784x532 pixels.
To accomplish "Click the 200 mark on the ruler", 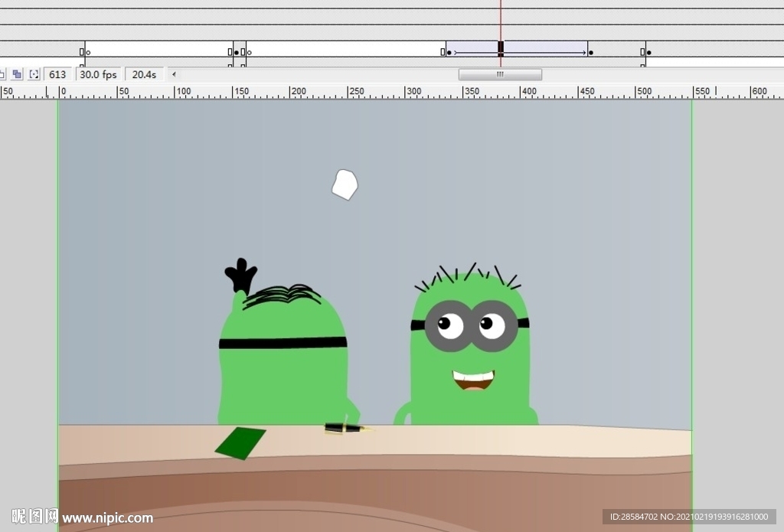I will click(299, 92).
